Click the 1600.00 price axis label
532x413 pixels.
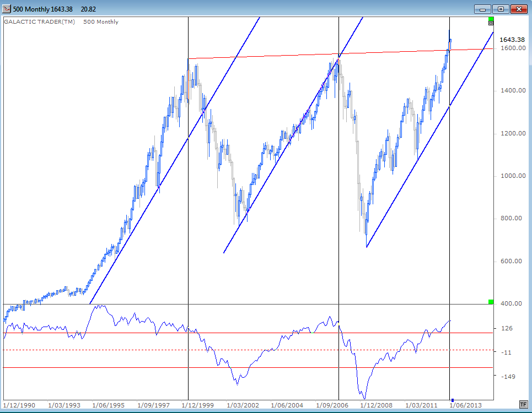[x=513, y=48]
